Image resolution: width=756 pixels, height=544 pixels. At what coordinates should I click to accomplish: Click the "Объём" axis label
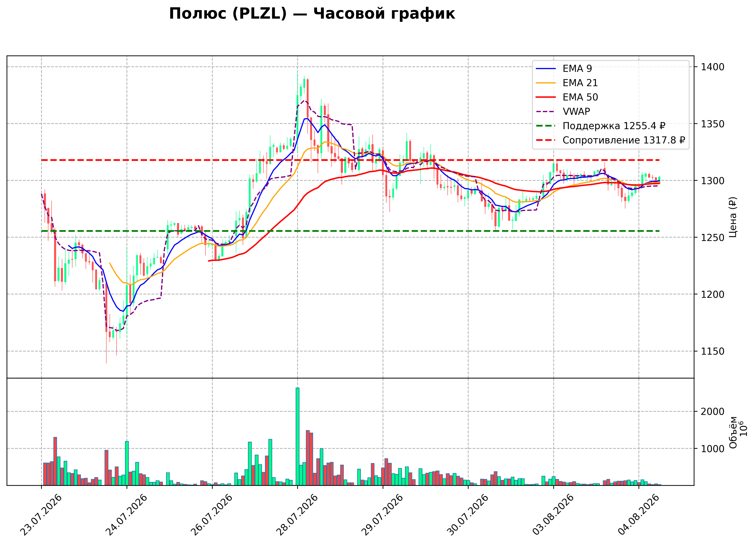[733, 432]
